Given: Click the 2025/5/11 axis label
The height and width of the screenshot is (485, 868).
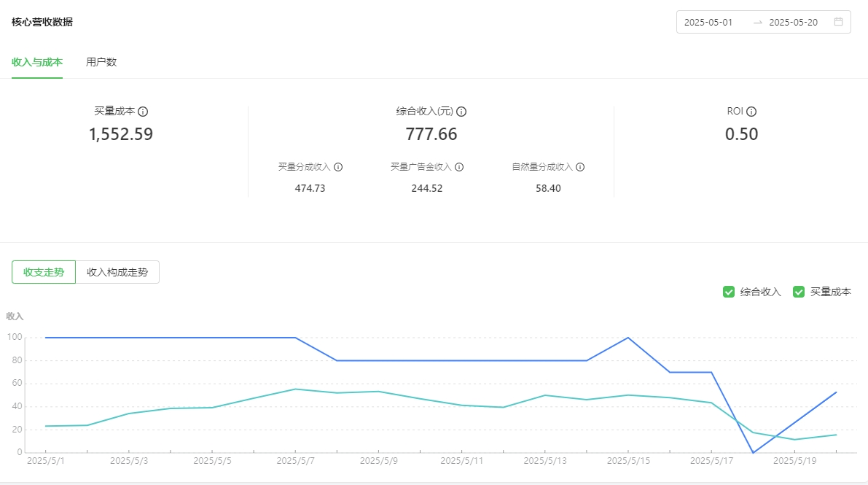Looking at the screenshot, I should (461, 461).
